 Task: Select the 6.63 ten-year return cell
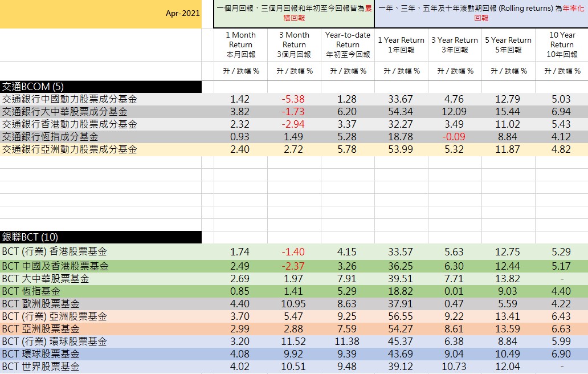pyautogui.click(x=561, y=329)
